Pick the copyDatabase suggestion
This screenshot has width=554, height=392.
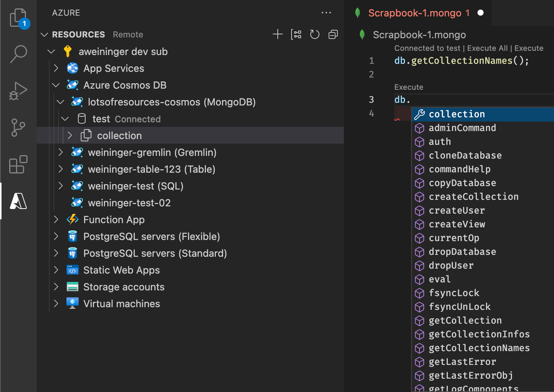[x=483, y=183]
